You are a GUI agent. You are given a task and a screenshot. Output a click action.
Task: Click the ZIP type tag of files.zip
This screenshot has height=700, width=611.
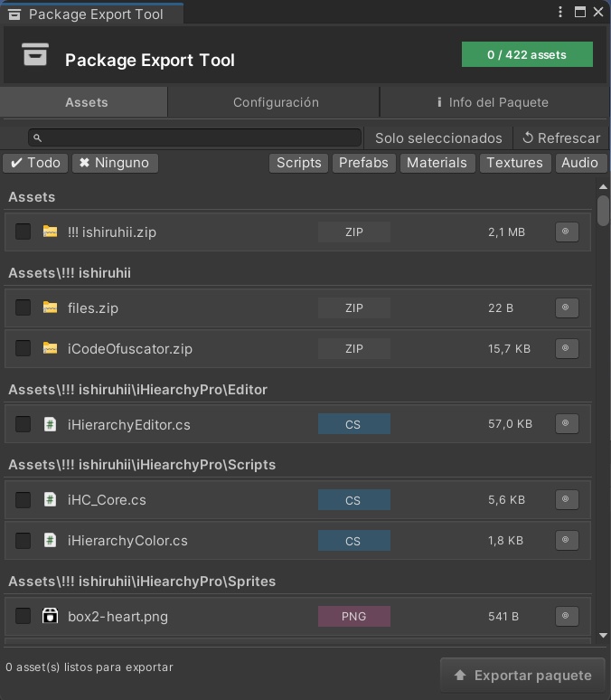point(354,307)
